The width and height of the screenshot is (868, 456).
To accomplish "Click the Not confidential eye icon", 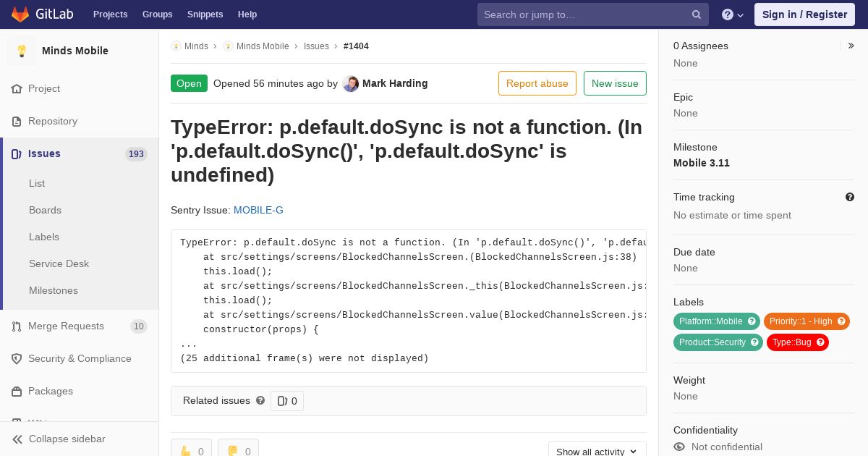I will [x=679, y=447].
